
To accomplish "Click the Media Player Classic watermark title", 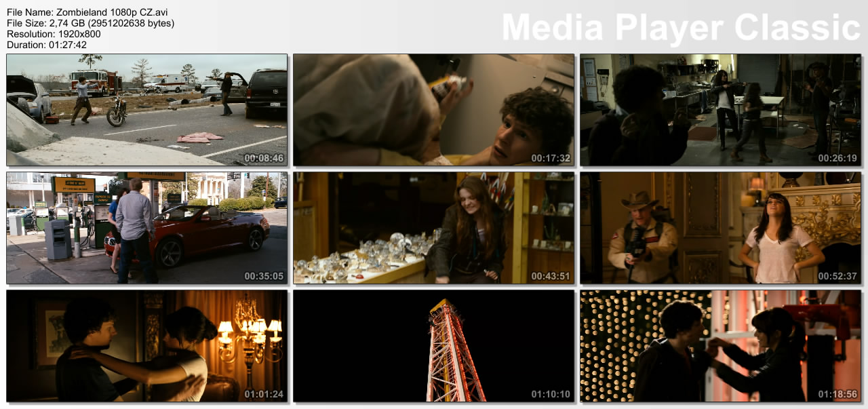I will click(x=681, y=27).
